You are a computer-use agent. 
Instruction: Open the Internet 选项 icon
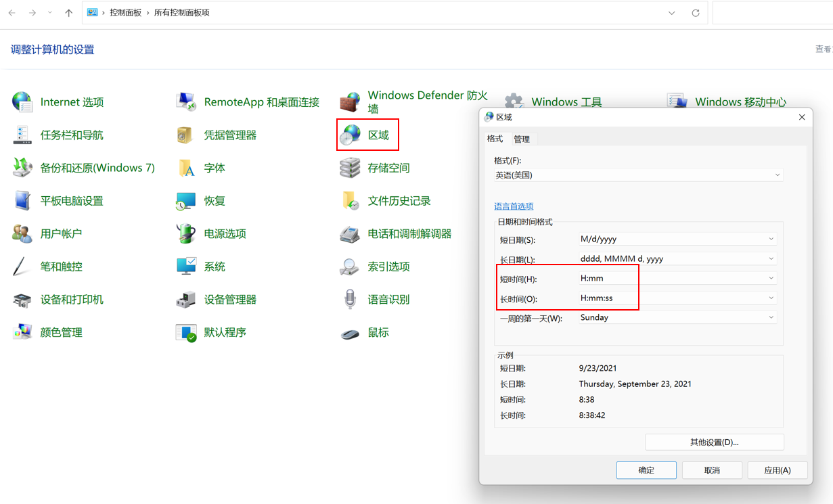pyautogui.click(x=22, y=102)
